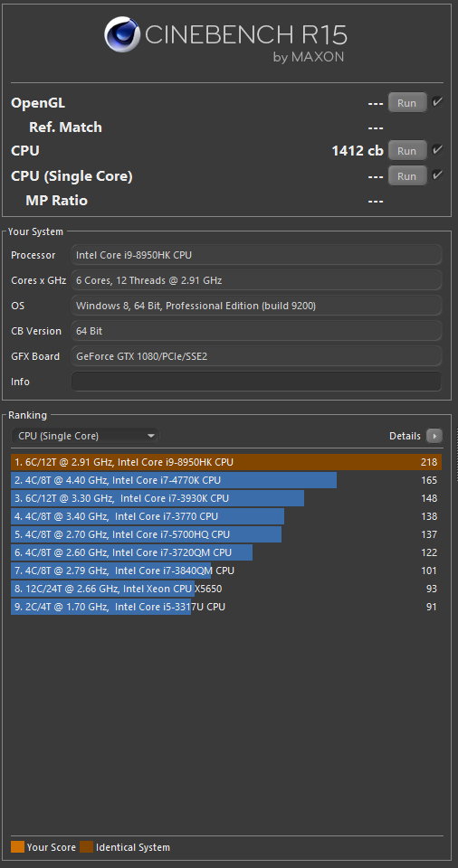The height and width of the screenshot is (868, 458).
Task: Run the OpenGL benchmark
Action: click(x=407, y=103)
